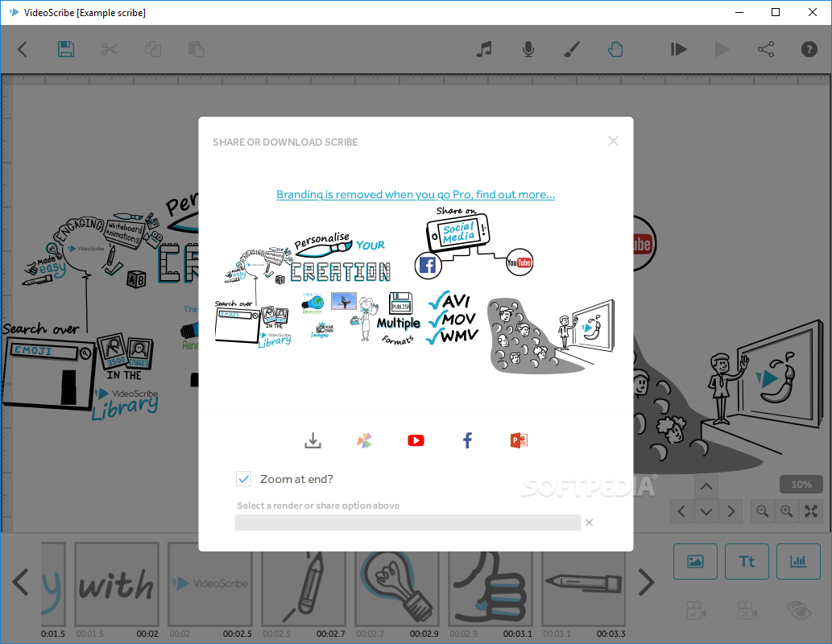Viewport: 832px width, 644px height.
Task: Cancel render with small X beside bar
Action: coord(589,522)
